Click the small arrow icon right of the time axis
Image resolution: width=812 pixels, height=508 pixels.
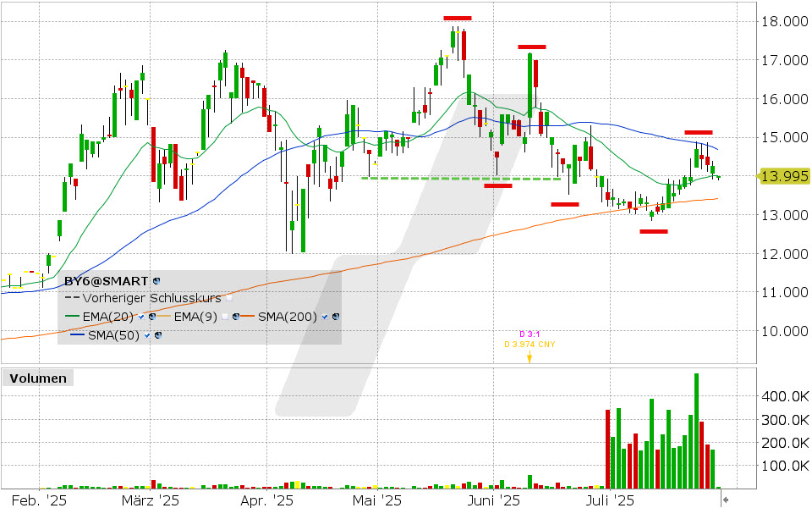726,500
